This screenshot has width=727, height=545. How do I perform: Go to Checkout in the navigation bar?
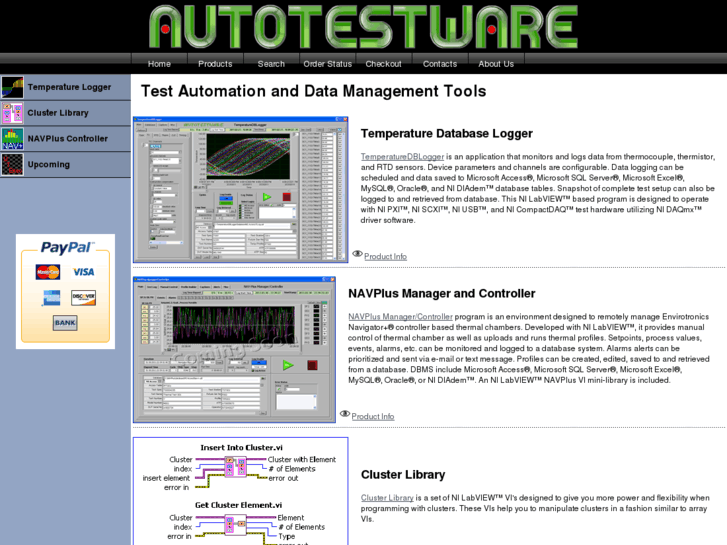coord(383,64)
